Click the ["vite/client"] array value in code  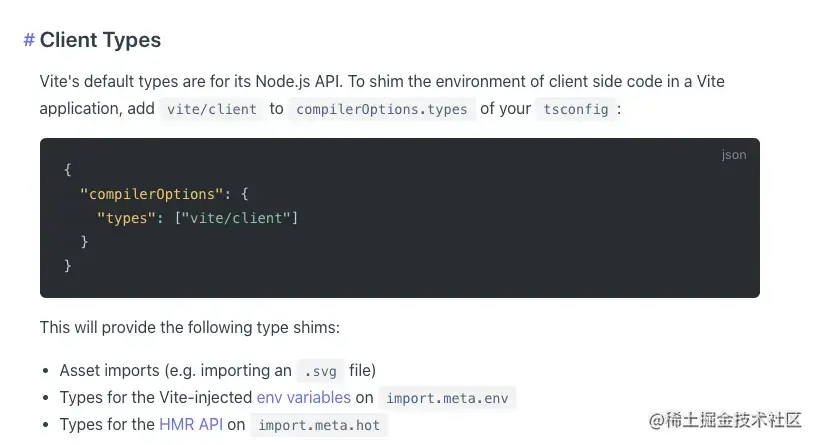[x=237, y=217]
